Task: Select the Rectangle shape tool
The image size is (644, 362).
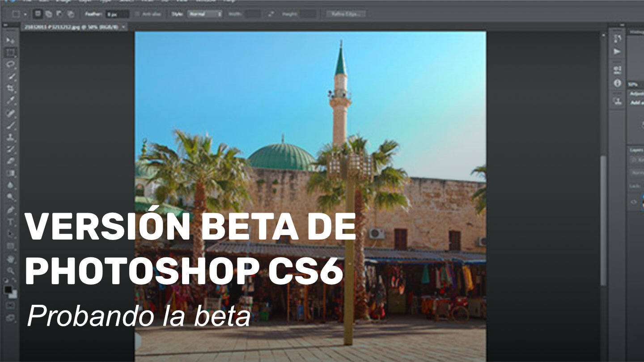Action: pos(10,246)
